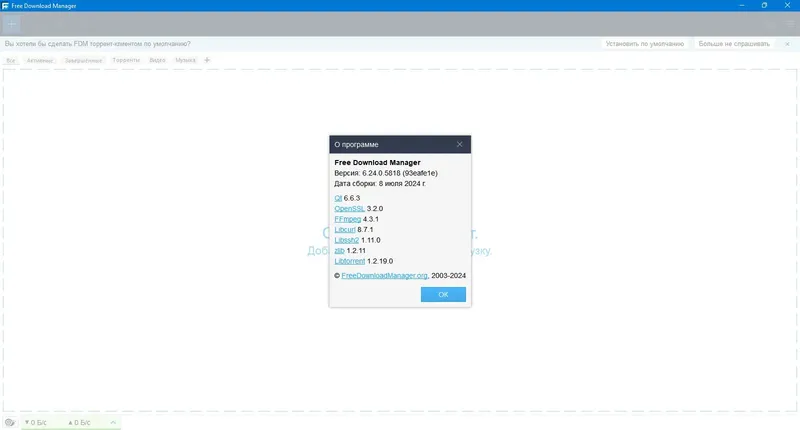Switch to the Завершённые tab
The width and height of the screenshot is (800, 430).
click(83, 60)
